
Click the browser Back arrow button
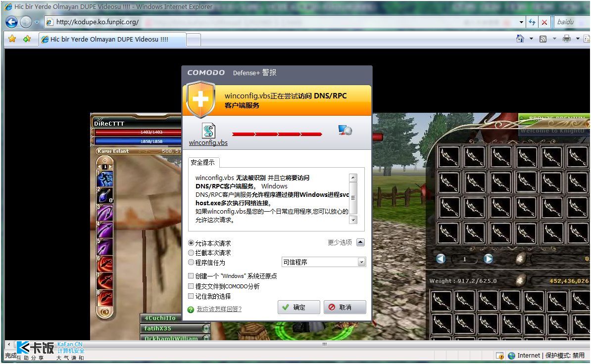(x=12, y=22)
